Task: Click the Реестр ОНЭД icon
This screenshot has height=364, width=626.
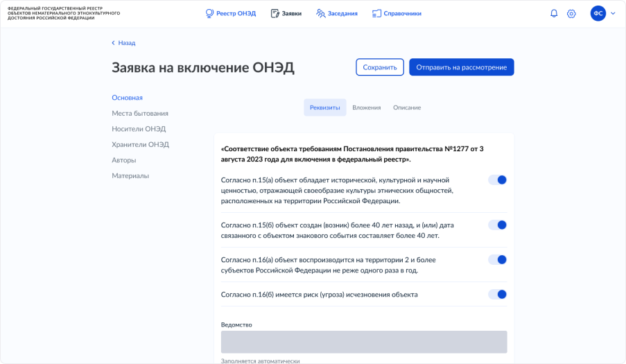Action: tap(209, 14)
